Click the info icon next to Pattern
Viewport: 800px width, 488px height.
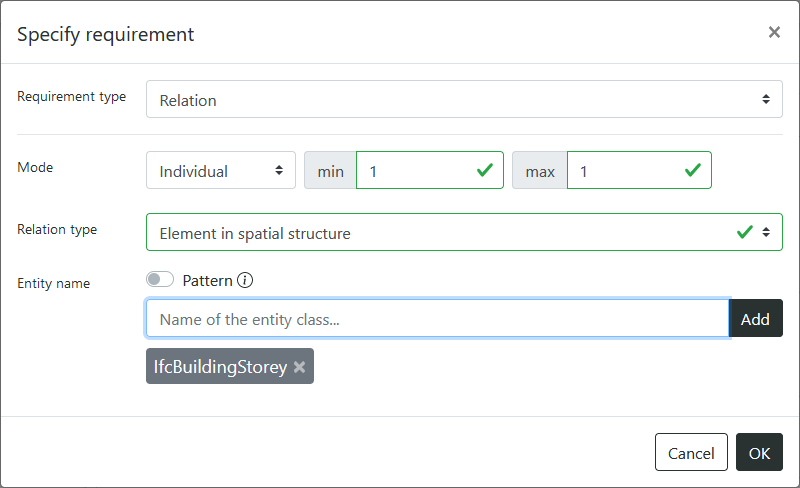(245, 281)
